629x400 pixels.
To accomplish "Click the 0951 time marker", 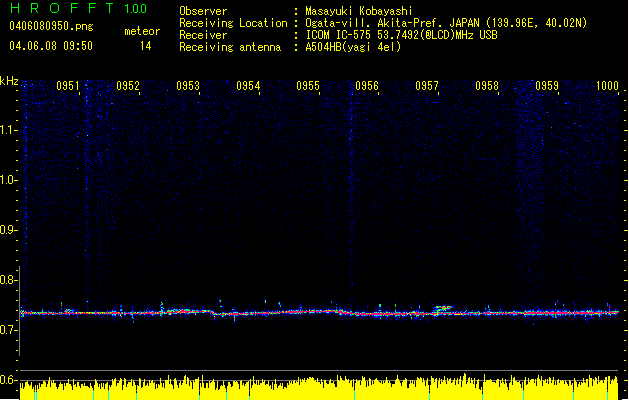I will point(68,86).
